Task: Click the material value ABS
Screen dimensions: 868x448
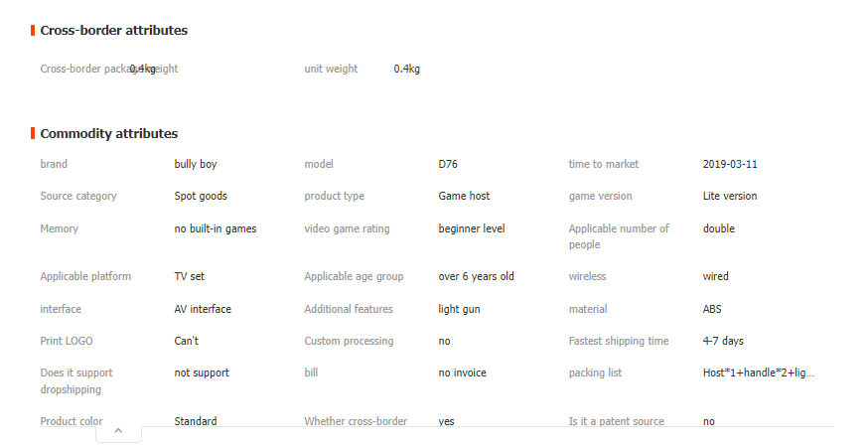Action: pos(712,309)
